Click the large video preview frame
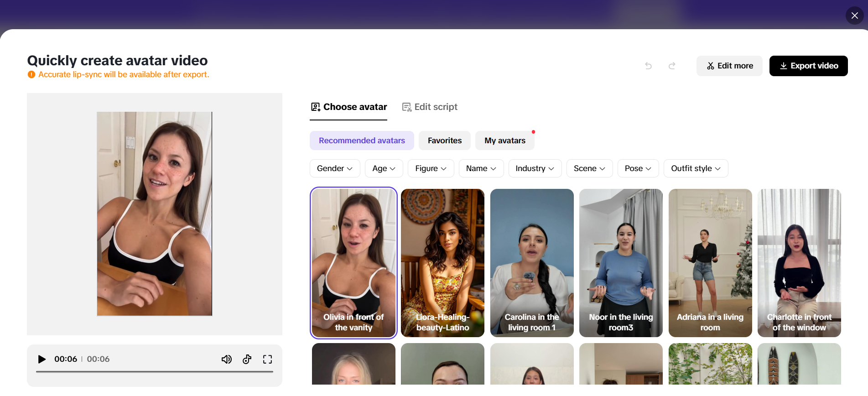The width and height of the screenshot is (868, 396). coord(154,214)
